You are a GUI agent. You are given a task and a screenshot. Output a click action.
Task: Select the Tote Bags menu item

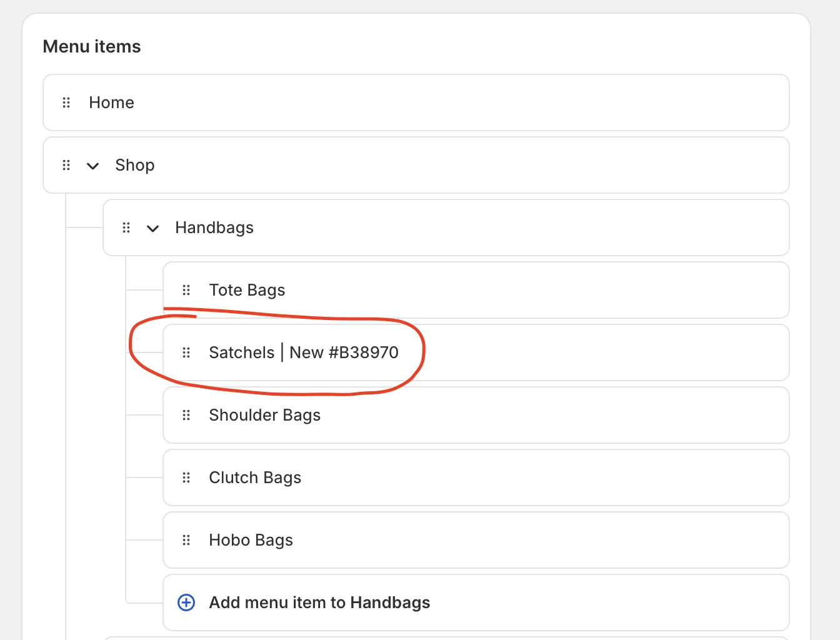click(x=247, y=290)
